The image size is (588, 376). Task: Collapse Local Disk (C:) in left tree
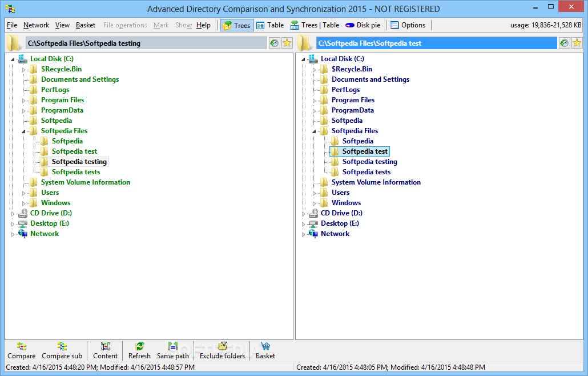13,59
